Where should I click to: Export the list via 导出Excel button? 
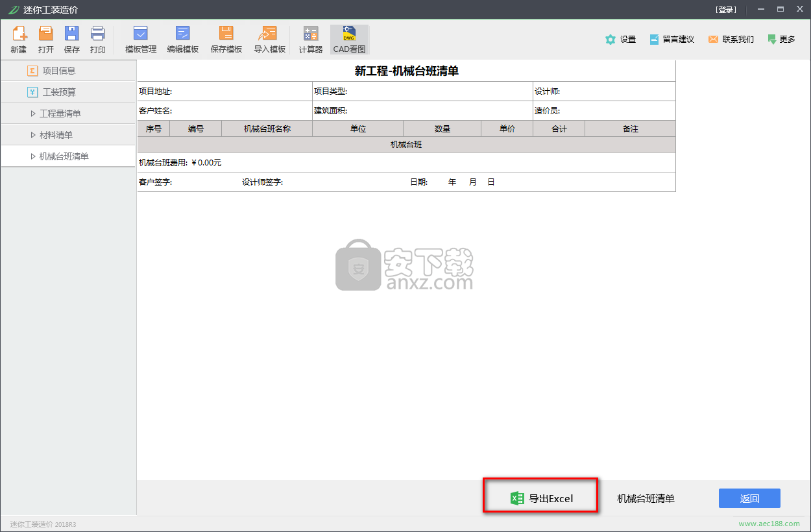click(x=540, y=498)
